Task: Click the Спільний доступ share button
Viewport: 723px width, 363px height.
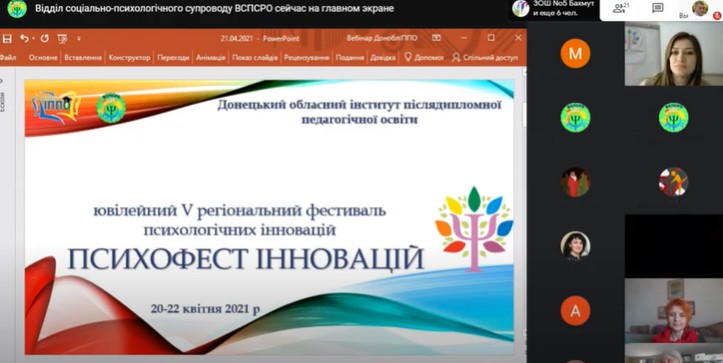Action: [485, 58]
